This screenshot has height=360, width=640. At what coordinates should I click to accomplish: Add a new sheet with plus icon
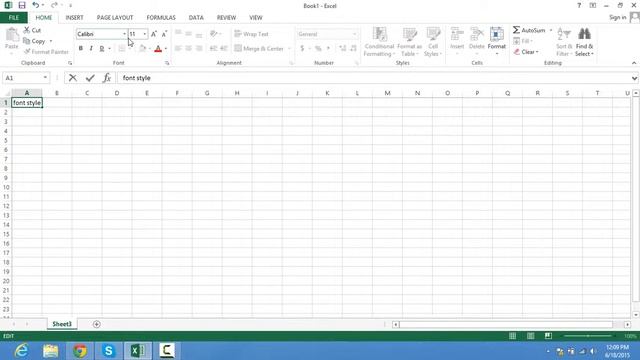tap(96, 324)
